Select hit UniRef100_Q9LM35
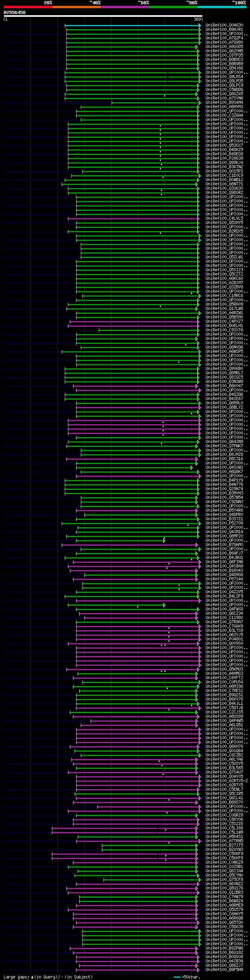The height and width of the screenshot is (980, 250). tap(224, 81)
